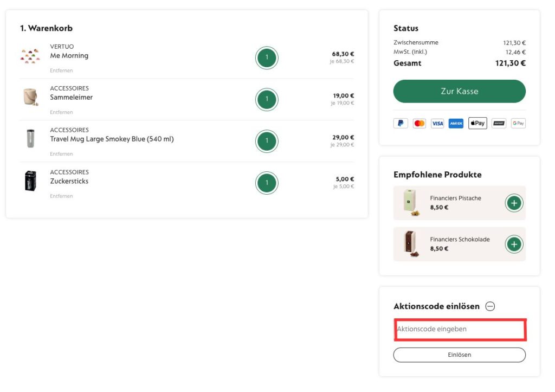Viewport: 555px width, 392px height.
Task: Remove Me Morning via Entfernen
Action: pyautogui.click(x=61, y=70)
